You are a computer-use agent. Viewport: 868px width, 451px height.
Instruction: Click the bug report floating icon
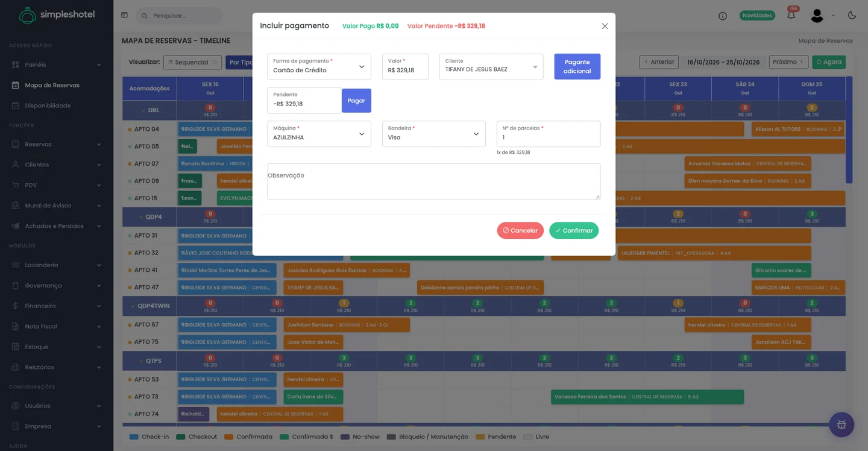tap(841, 424)
